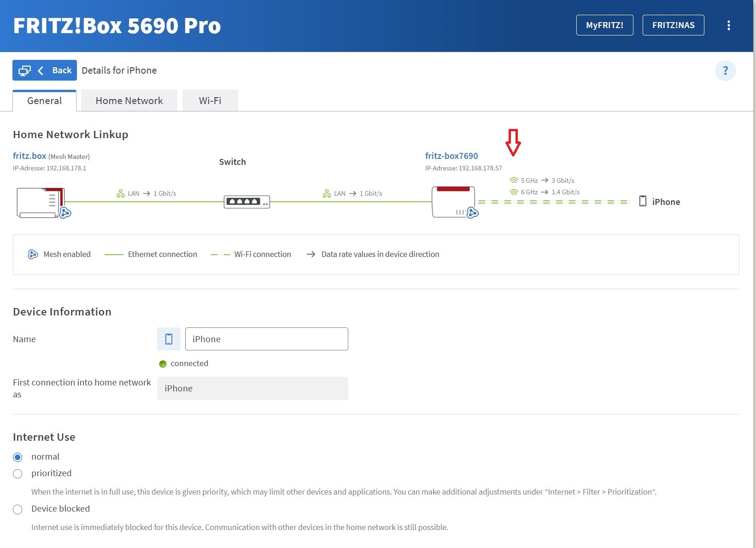Image resolution: width=756 pixels, height=548 pixels.
Task: Switch to the Home Network tab
Action: (x=129, y=100)
